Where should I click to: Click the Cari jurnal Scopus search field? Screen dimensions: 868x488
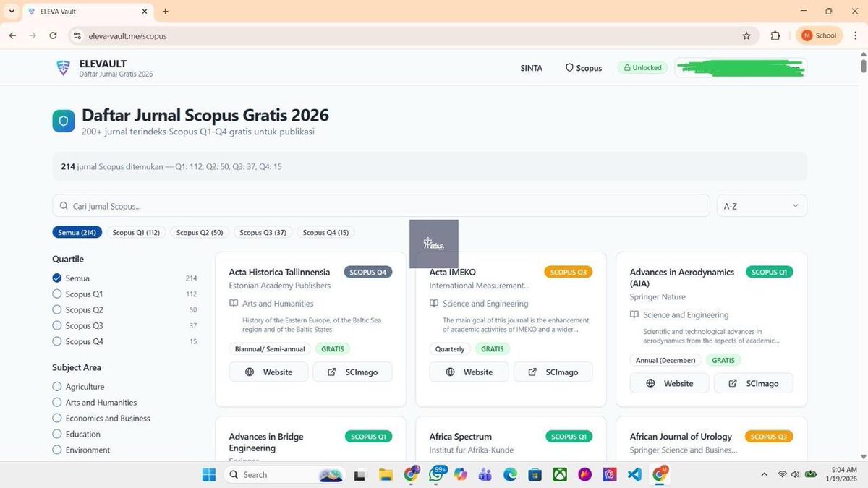click(x=380, y=206)
